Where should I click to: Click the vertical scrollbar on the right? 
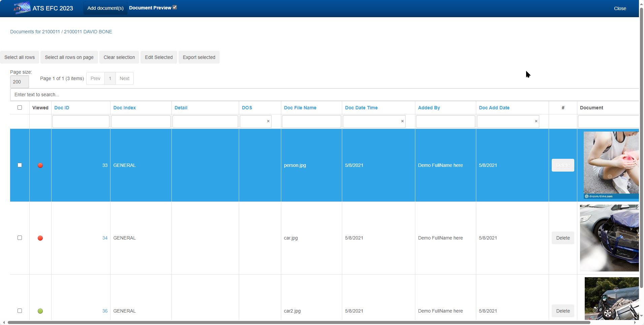(641, 148)
